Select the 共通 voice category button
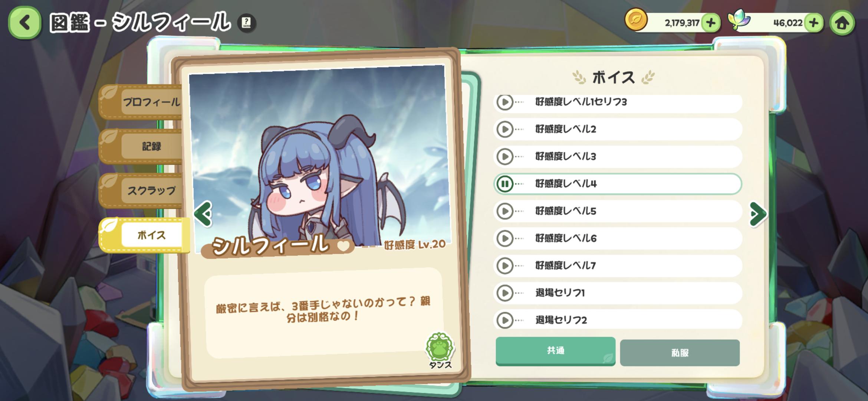The width and height of the screenshot is (868, 401). 555,351
